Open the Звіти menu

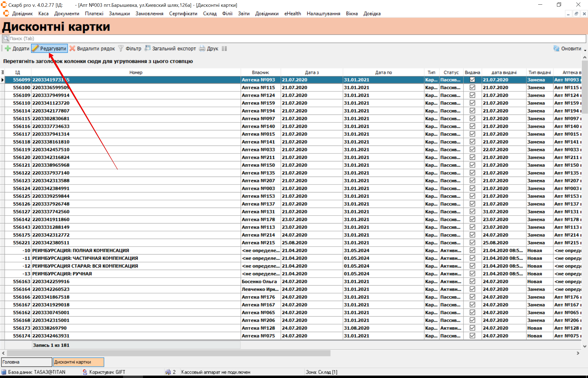pyautogui.click(x=243, y=14)
